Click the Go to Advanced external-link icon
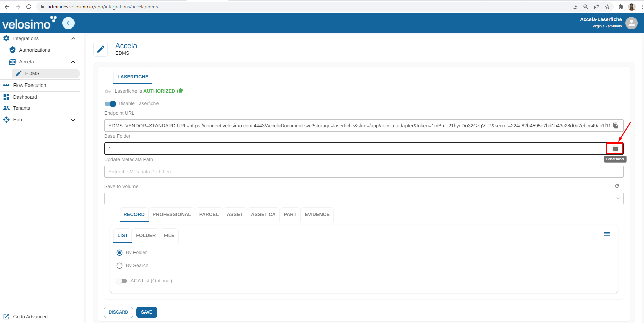Screen dimensions: 644x323 [x=6, y=317]
